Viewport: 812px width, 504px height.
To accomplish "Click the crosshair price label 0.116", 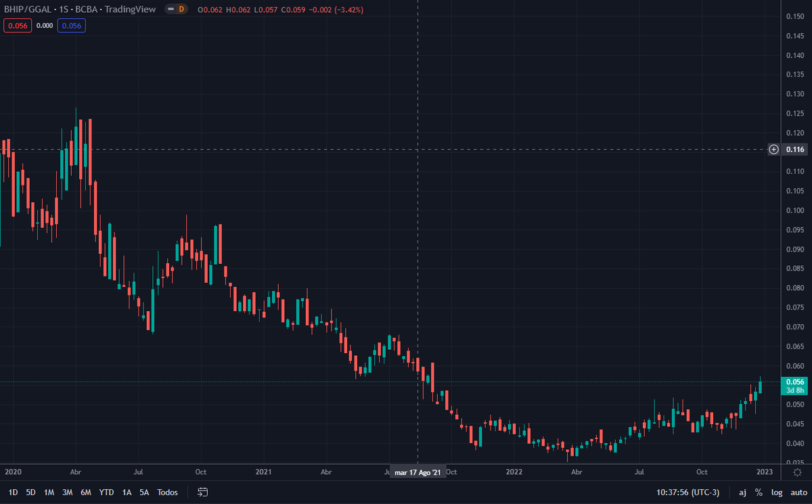I will point(795,149).
